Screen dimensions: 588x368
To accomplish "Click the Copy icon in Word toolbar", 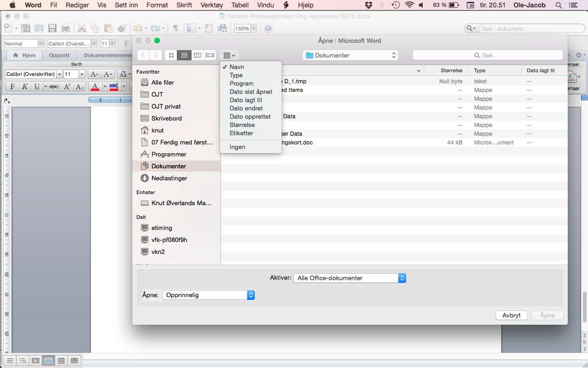I will click(x=95, y=28).
